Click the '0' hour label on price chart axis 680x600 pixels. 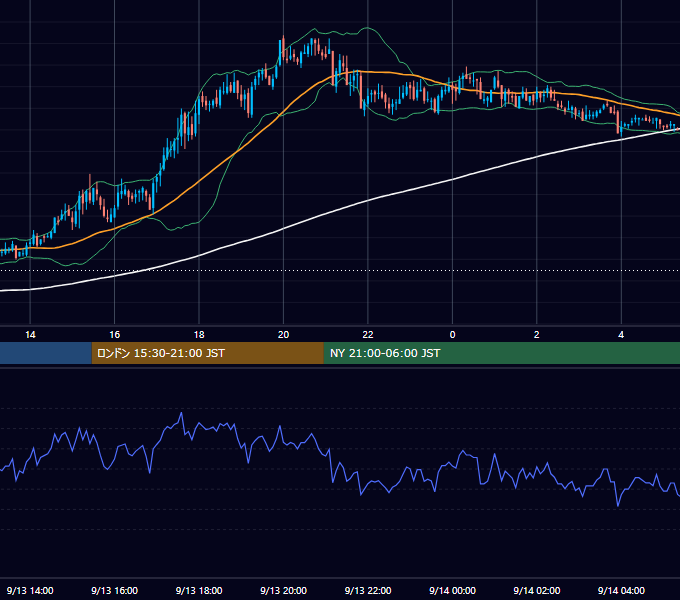(x=452, y=335)
